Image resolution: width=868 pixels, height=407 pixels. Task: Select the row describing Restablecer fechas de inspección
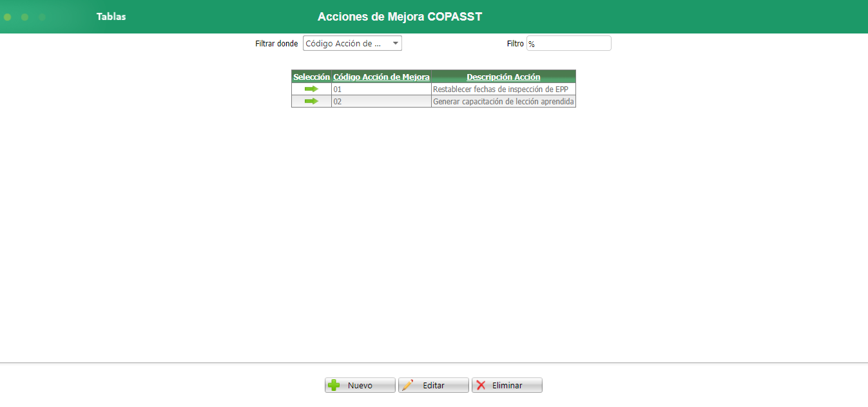tap(503, 89)
